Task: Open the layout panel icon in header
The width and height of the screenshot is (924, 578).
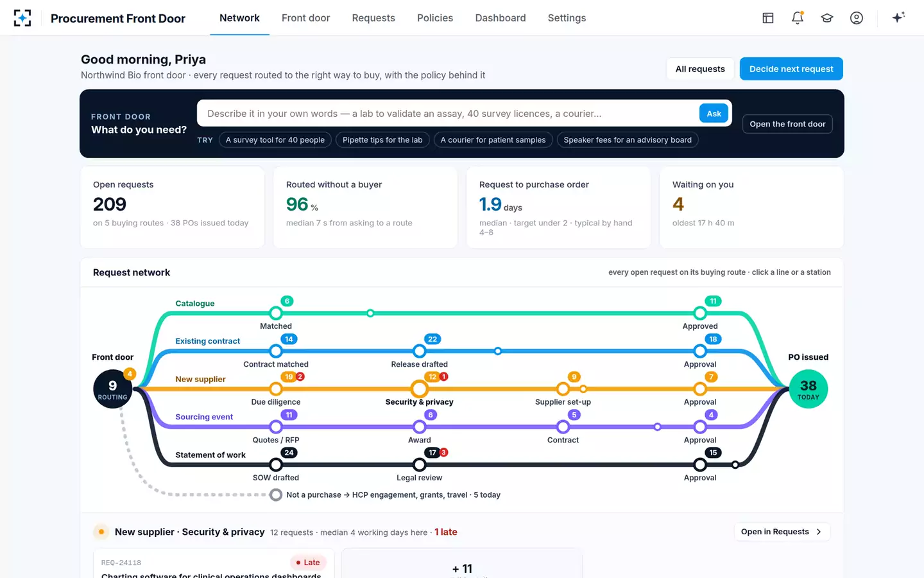Action: (768, 18)
